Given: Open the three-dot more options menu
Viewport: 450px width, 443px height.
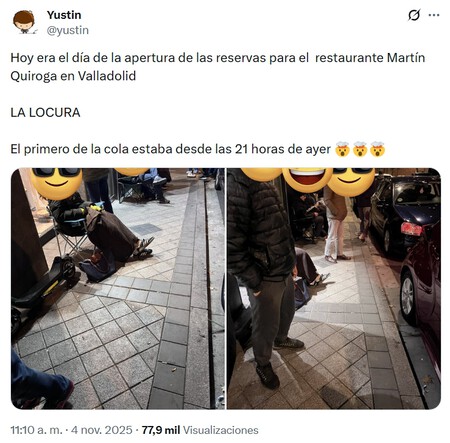Looking at the screenshot, I should click(434, 15).
